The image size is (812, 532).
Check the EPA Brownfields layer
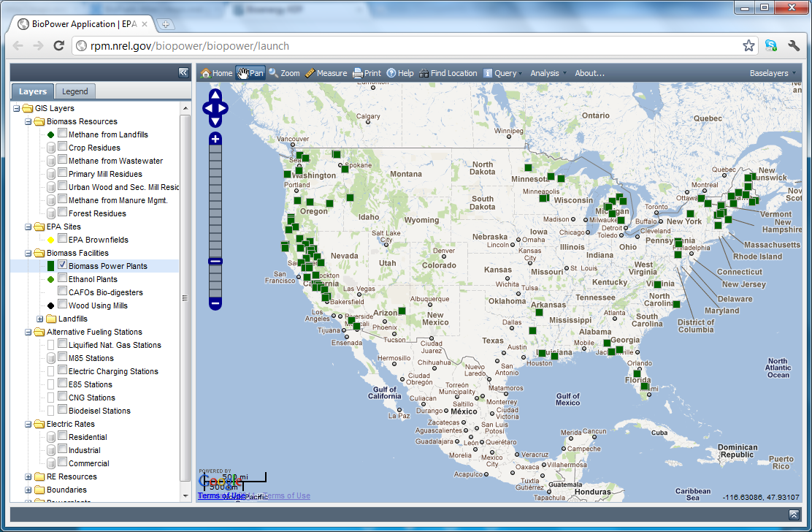coord(63,239)
